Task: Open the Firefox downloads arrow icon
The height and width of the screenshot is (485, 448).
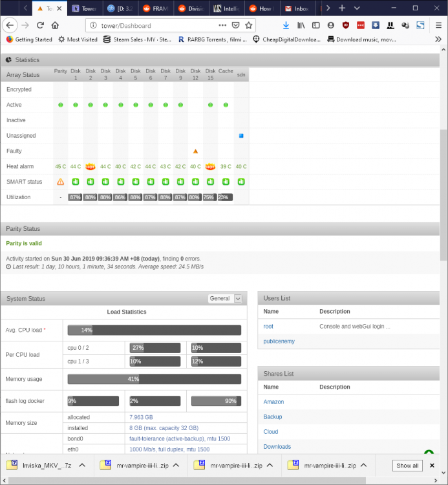Action: pos(286,25)
